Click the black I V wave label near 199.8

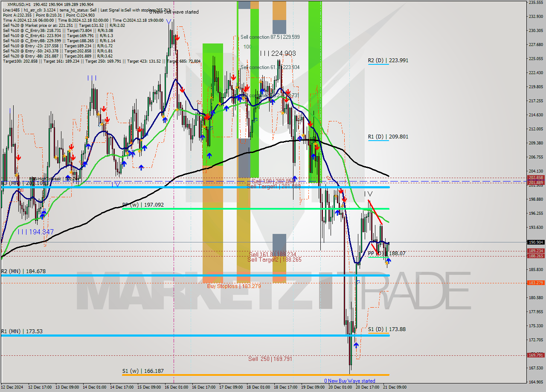368,194
